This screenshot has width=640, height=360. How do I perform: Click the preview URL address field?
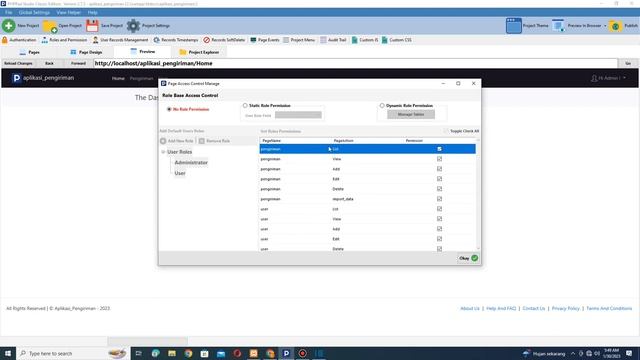point(355,63)
